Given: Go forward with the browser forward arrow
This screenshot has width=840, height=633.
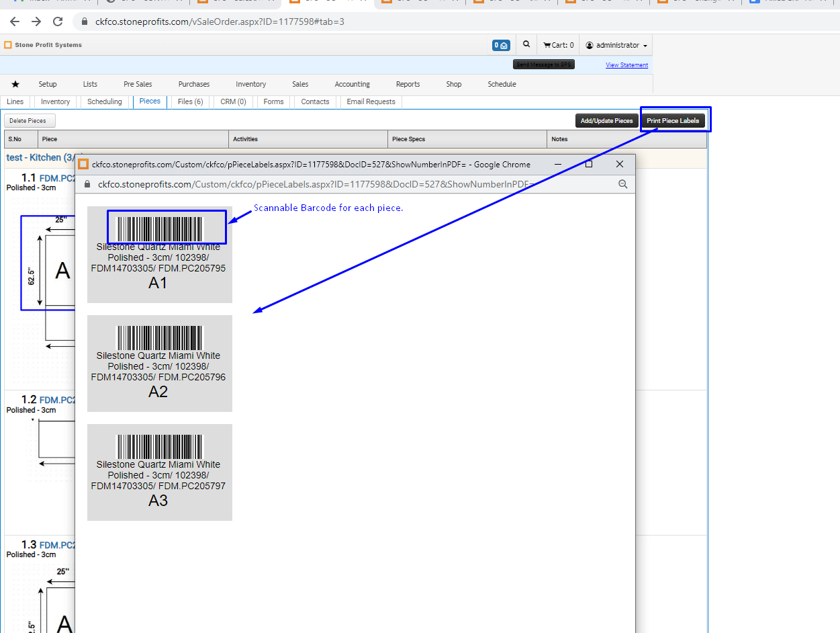Looking at the screenshot, I should 36,22.
